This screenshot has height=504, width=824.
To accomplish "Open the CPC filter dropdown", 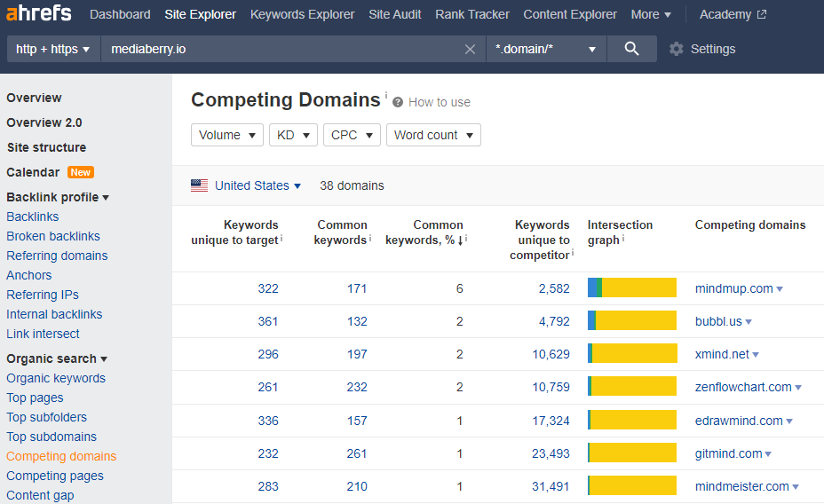I will point(352,135).
